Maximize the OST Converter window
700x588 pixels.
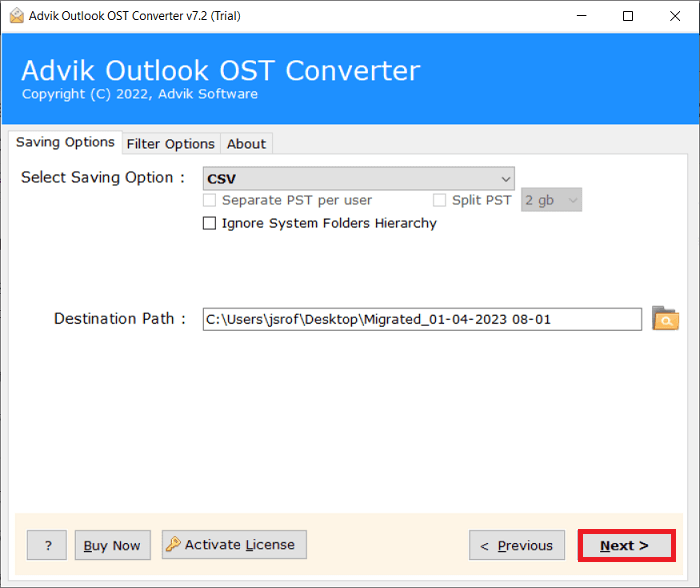[x=628, y=16]
